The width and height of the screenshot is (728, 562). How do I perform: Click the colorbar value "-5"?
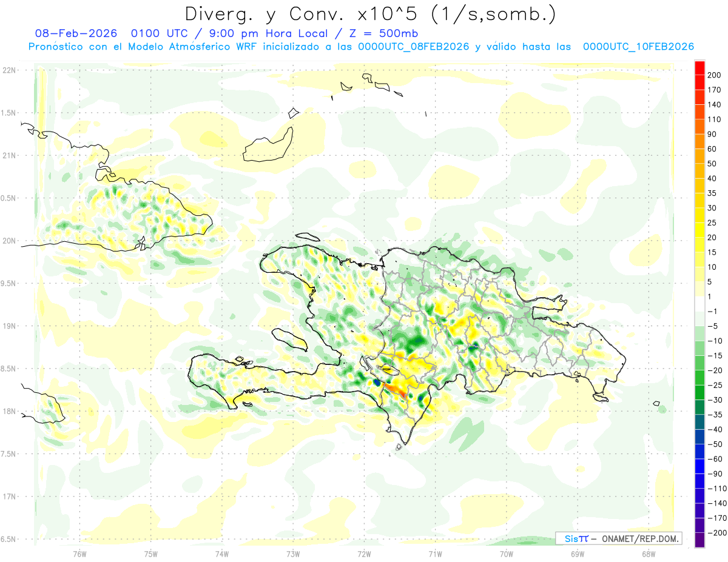713,326
